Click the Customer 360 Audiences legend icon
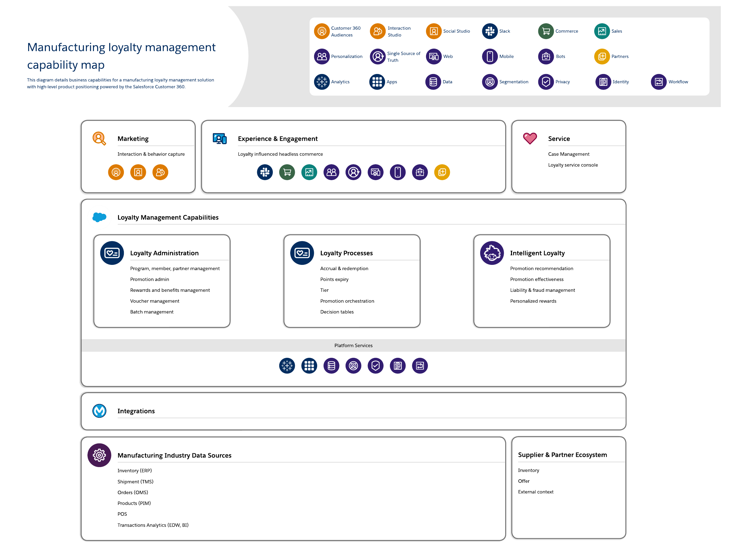Image resolution: width=734 pixels, height=560 pixels. coord(321,31)
